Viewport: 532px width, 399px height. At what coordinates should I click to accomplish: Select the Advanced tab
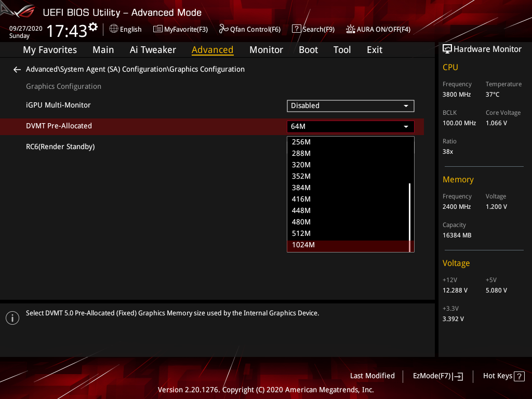pos(212,50)
